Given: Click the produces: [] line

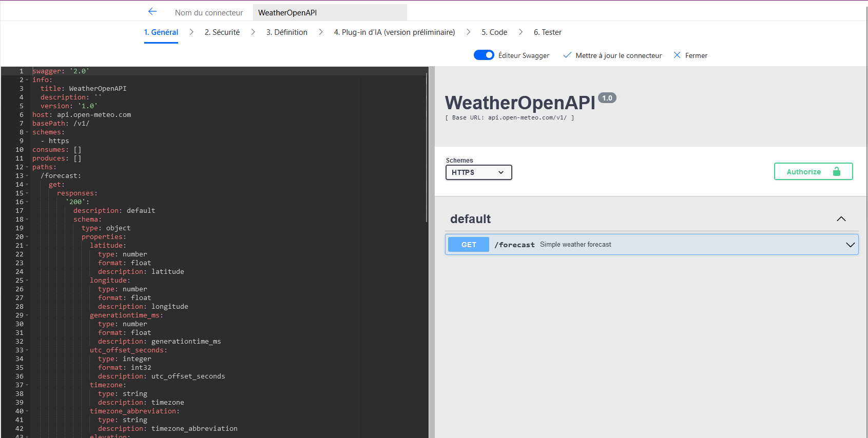Looking at the screenshot, I should point(57,158).
